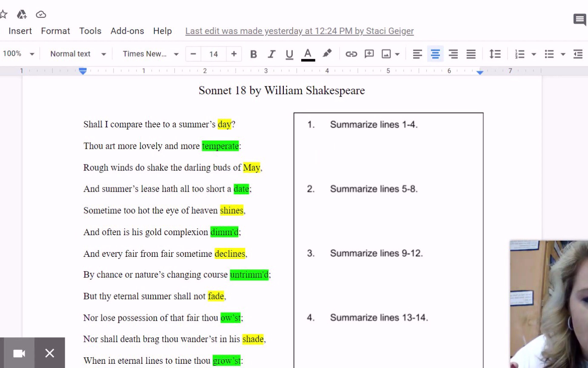Open the Help menu

(x=163, y=31)
